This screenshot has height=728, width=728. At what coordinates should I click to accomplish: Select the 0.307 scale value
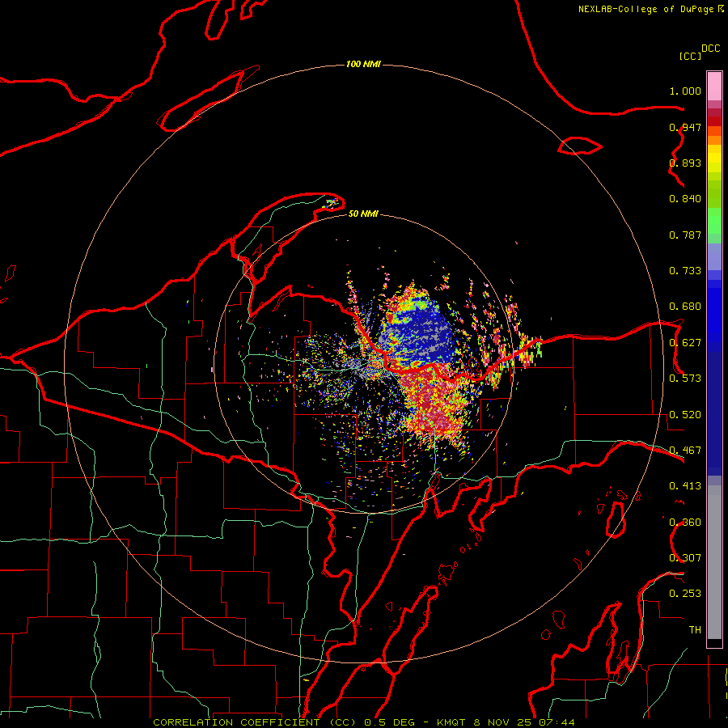coord(685,557)
